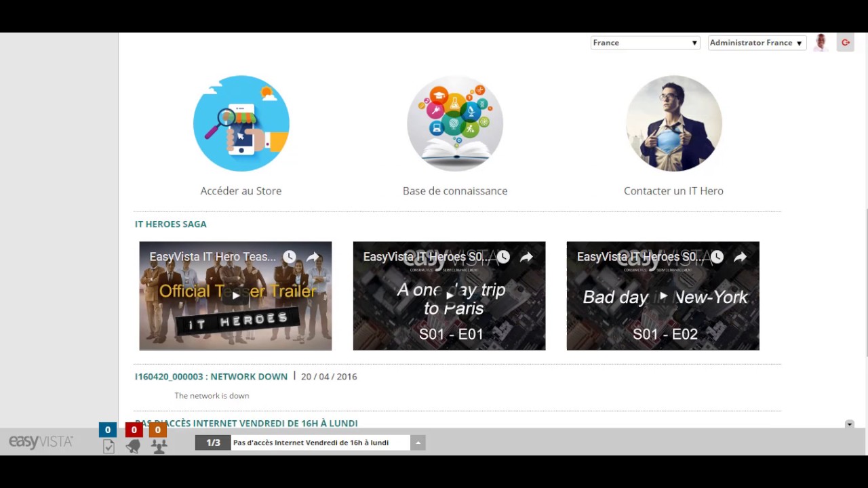Click the ticker text Pas d'accès Internet Vendredi
This screenshot has width=868, height=488.
pos(311,443)
